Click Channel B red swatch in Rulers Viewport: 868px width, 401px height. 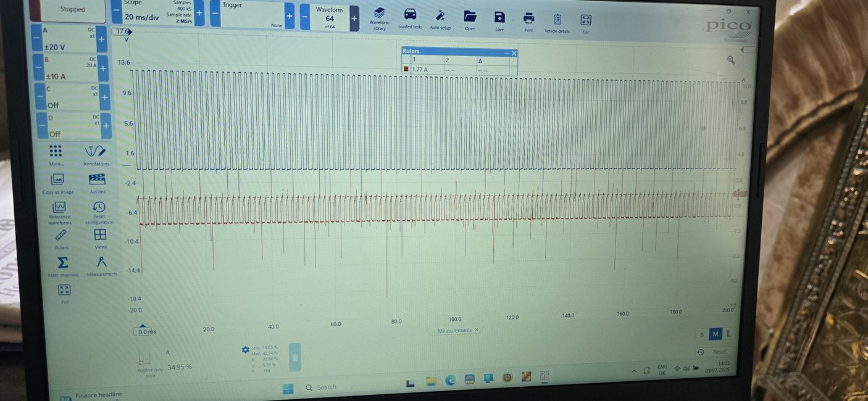pyautogui.click(x=406, y=69)
